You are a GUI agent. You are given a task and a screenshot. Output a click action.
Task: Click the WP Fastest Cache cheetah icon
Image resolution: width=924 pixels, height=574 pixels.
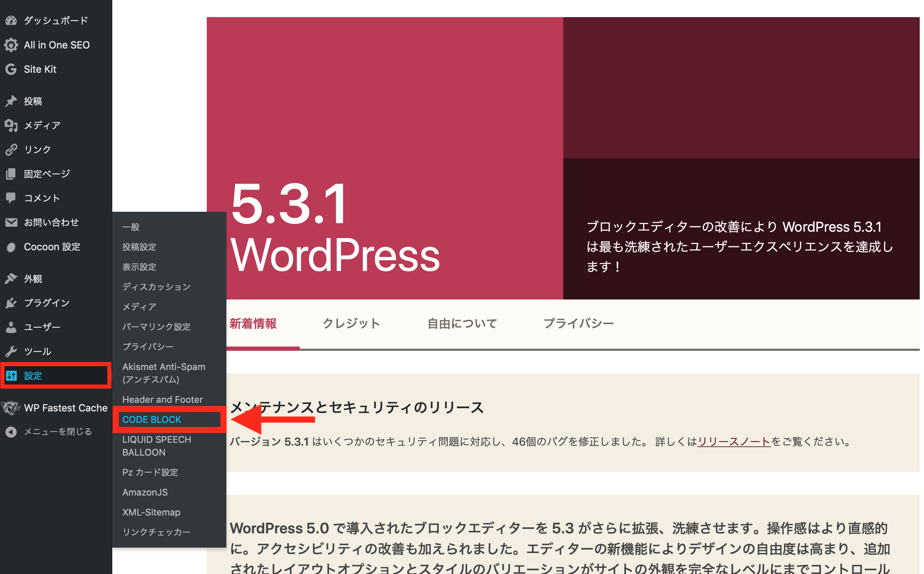[x=11, y=408]
